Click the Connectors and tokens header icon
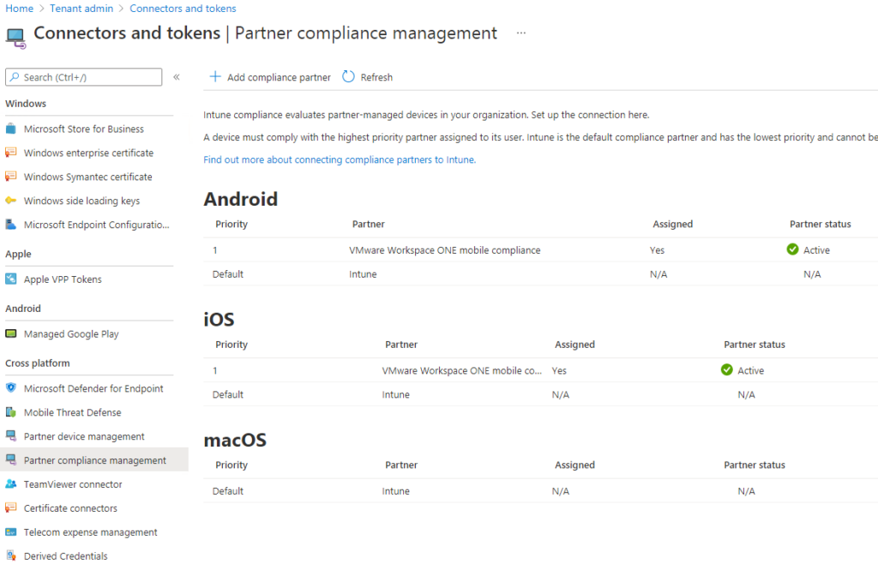 [x=15, y=38]
